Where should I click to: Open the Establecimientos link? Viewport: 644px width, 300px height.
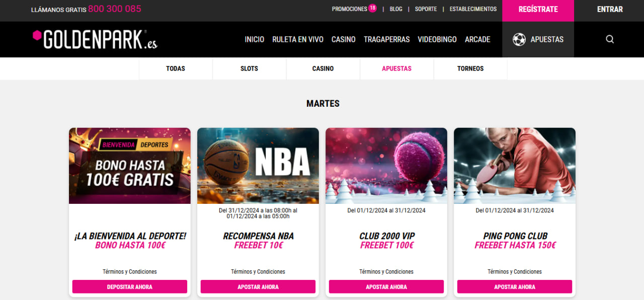473,9
